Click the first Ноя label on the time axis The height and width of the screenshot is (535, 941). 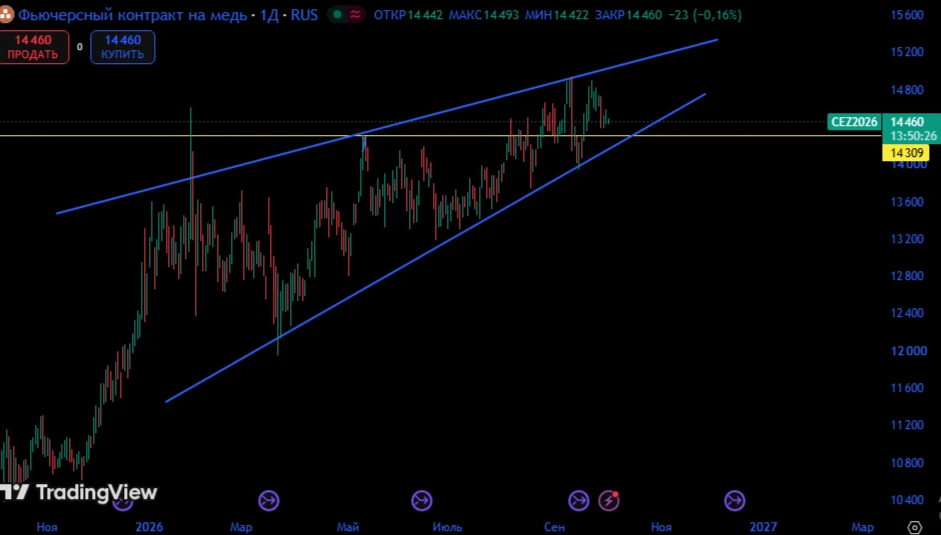point(47,527)
